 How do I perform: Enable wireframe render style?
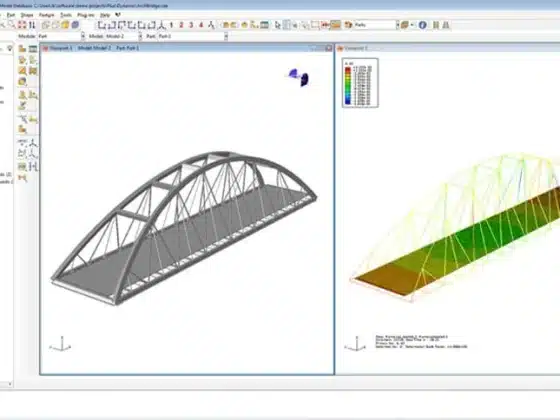point(45,25)
